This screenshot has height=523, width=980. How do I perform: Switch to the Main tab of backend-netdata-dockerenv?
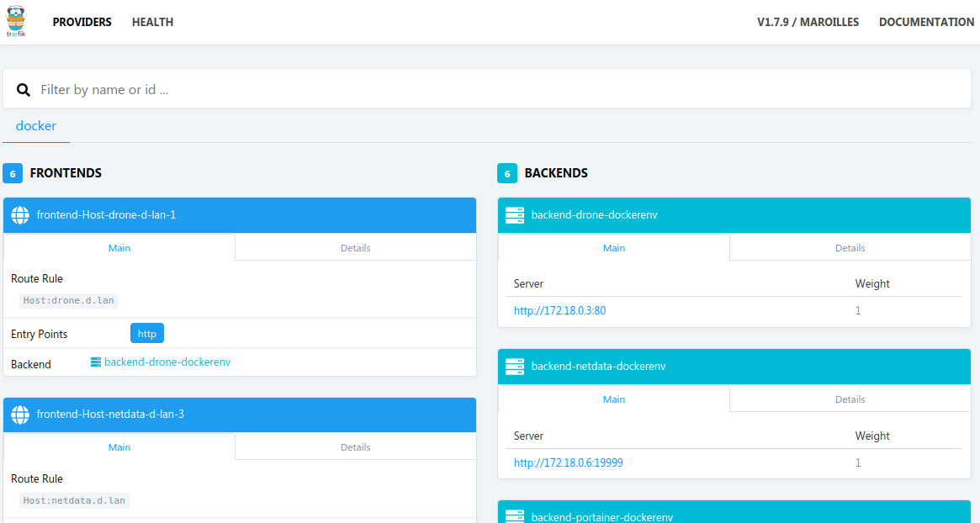coord(613,399)
